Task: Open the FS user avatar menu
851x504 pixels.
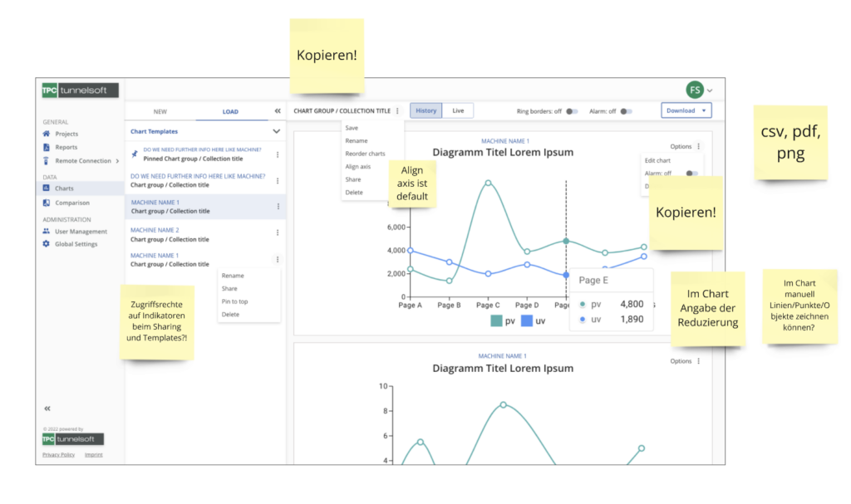Action: point(695,90)
